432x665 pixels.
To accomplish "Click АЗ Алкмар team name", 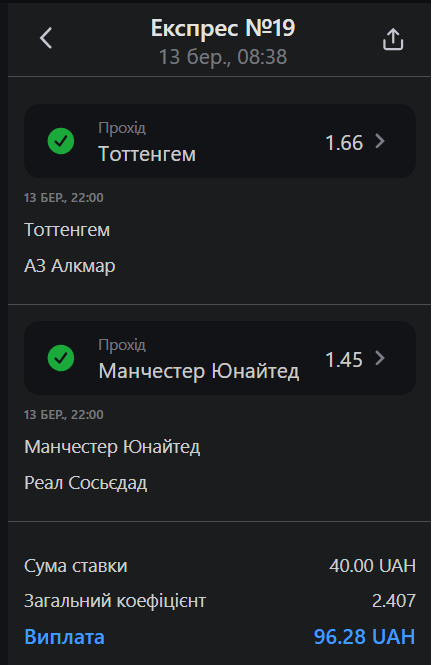I will (70, 266).
